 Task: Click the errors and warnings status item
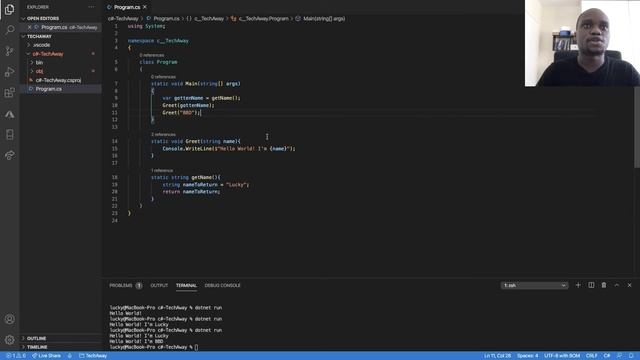pos(16,356)
